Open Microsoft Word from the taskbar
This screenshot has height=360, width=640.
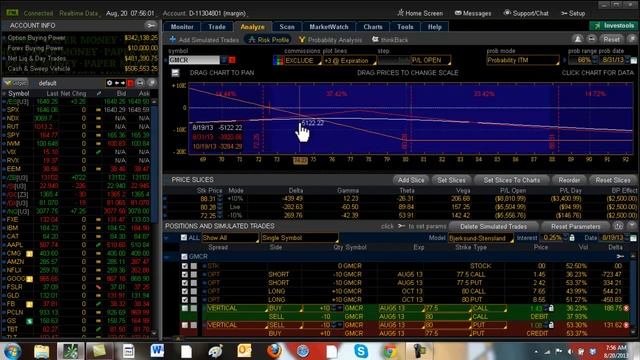tap(157, 351)
